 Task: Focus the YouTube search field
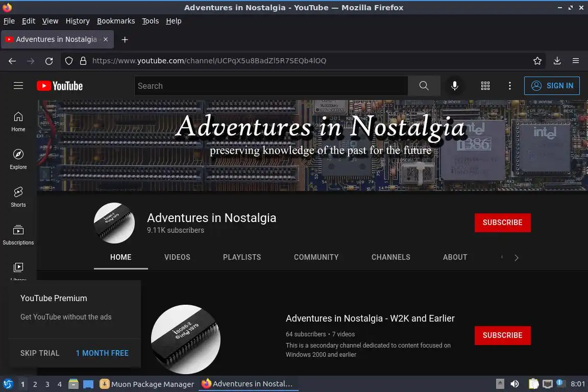(x=271, y=86)
